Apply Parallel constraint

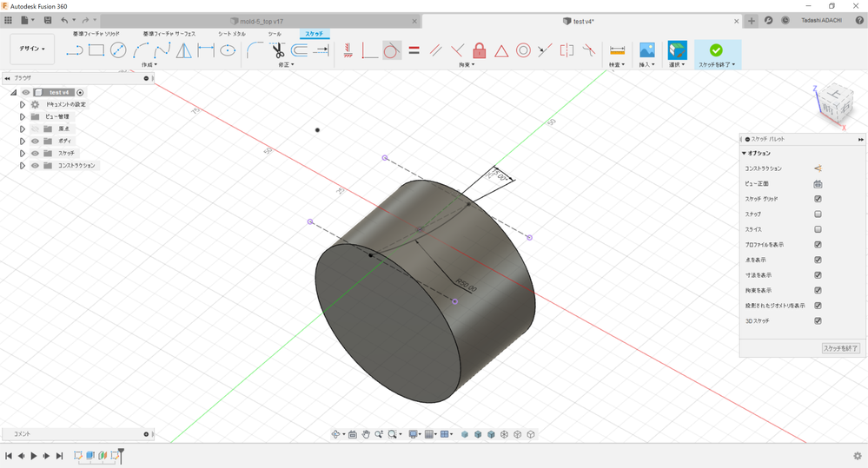pyautogui.click(x=435, y=50)
